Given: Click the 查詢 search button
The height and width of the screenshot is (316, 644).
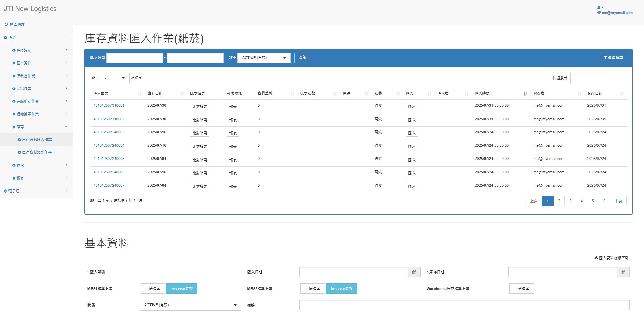Looking at the screenshot, I should 302,58.
